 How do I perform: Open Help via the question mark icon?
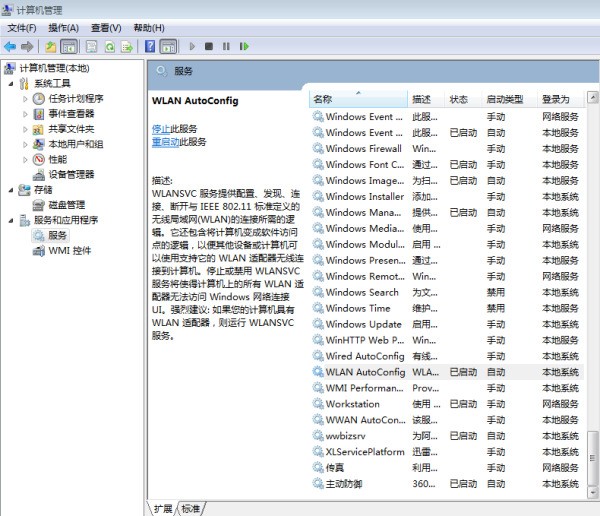pyautogui.click(x=150, y=46)
